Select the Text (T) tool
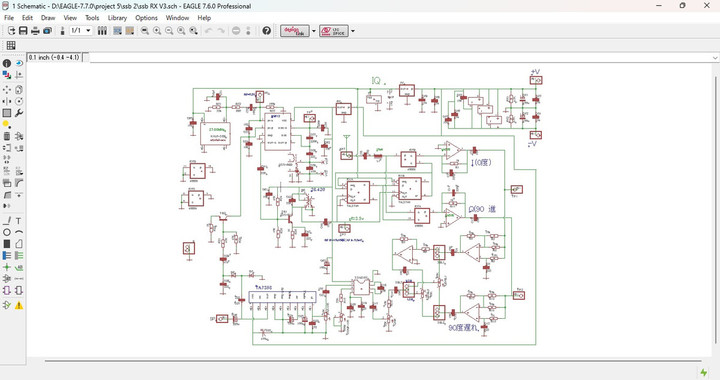Viewport: 720px width, 380px height. pos(19,221)
